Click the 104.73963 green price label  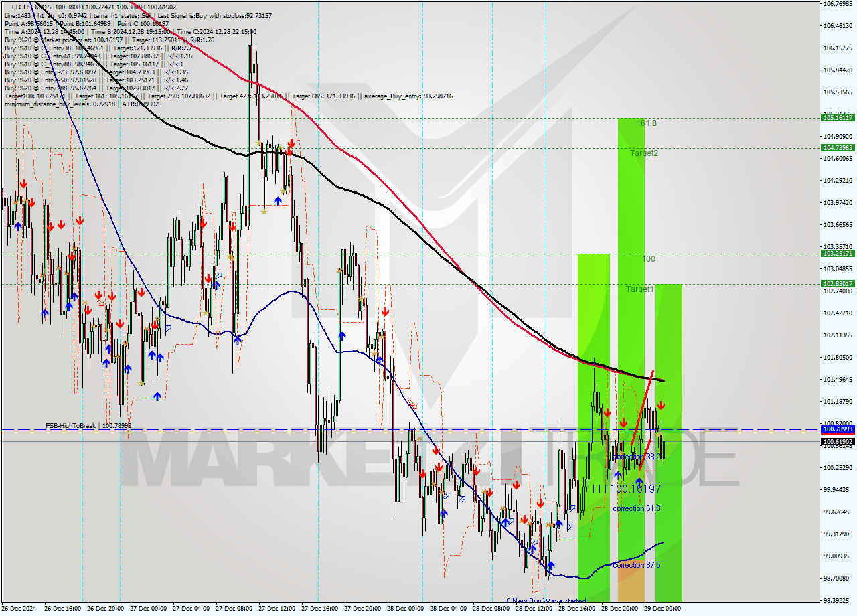838,148
